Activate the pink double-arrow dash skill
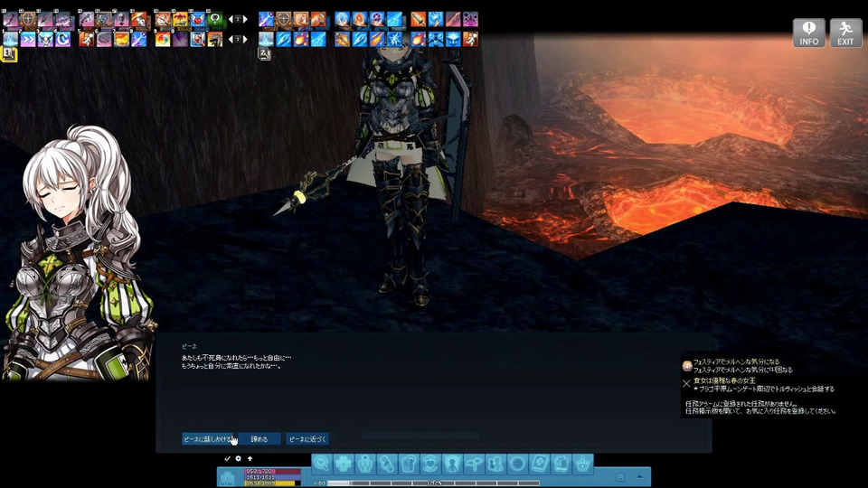 (28, 39)
